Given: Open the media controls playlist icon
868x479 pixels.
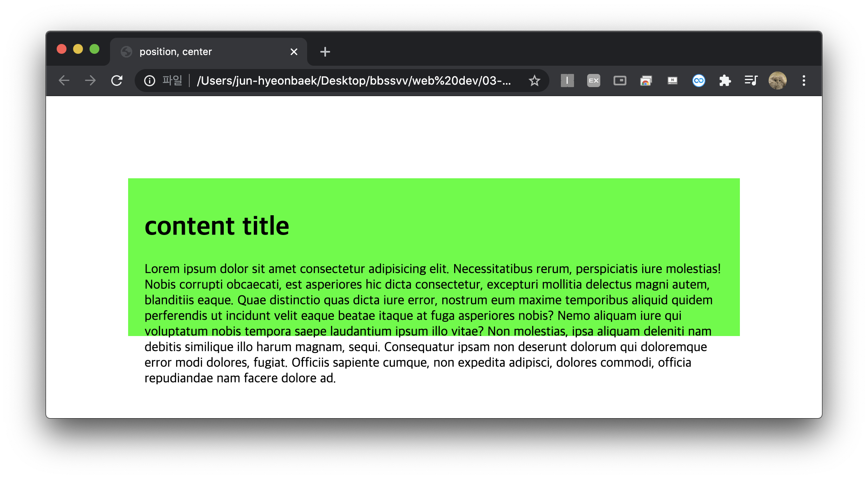Looking at the screenshot, I should pyautogui.click(x=751, y=81).
